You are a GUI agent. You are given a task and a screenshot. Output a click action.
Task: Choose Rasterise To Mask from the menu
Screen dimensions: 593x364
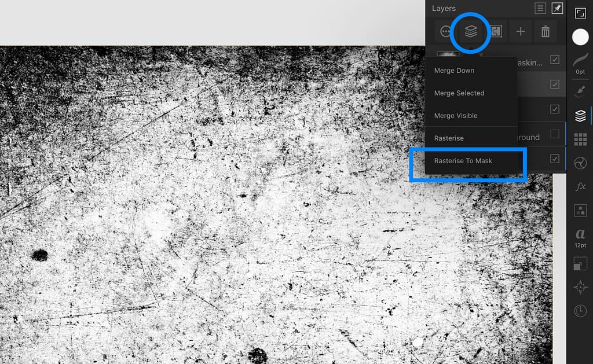click(463, 161)
